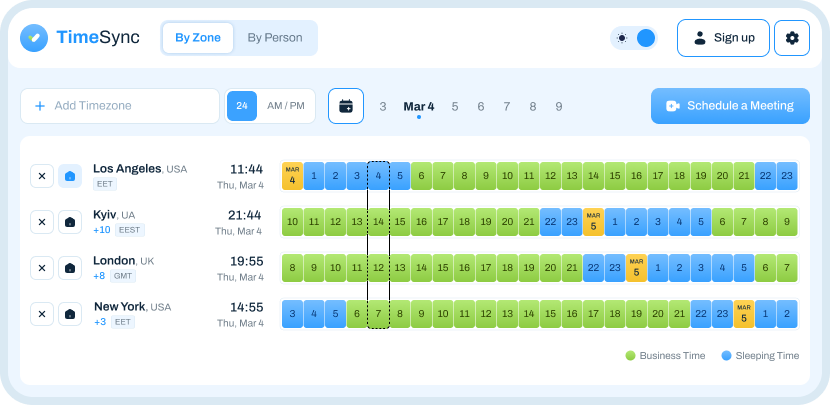Toggle the light/dark theme switch
The width and height of the screenshot is (830, 405).
(634, 38)
